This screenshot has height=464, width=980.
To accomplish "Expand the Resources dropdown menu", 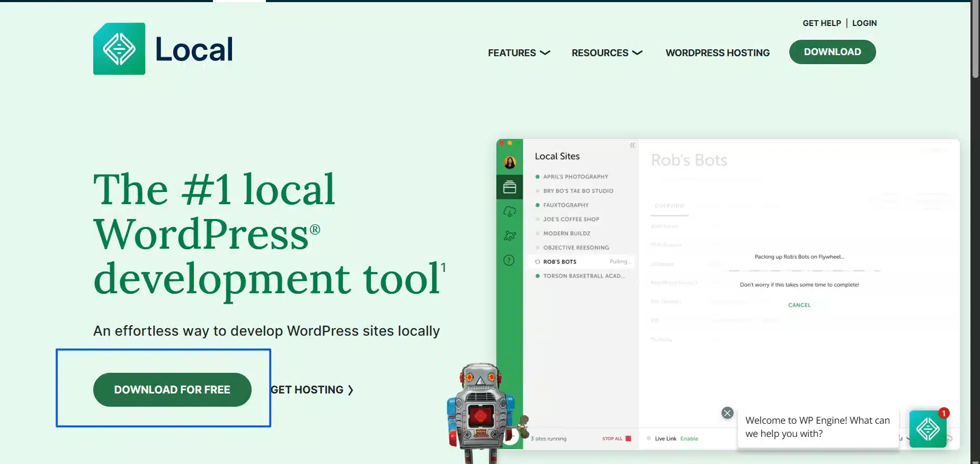I will click(x=607, y=53).
